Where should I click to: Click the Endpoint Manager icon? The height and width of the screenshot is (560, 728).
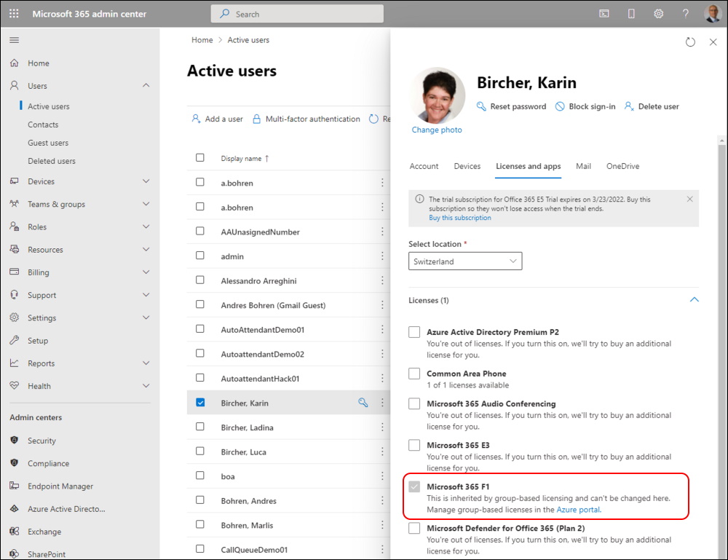click(x=15, y=485)
